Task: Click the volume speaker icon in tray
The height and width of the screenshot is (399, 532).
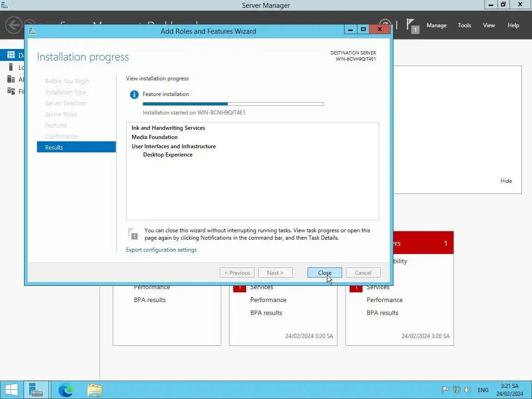Action: coord(467,390)
